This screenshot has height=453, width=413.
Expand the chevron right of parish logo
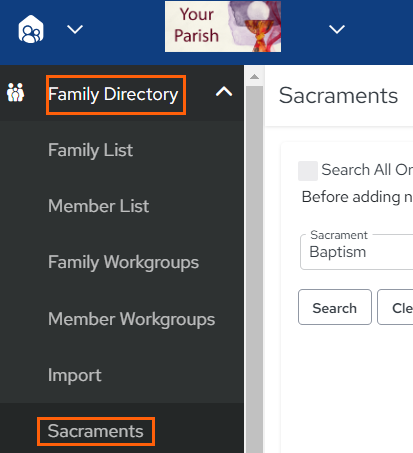point(337,29)
